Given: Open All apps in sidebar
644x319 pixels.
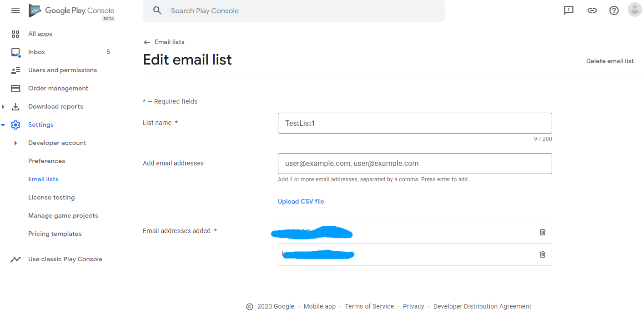Looking at the screenshot, I should click(40, 34).
